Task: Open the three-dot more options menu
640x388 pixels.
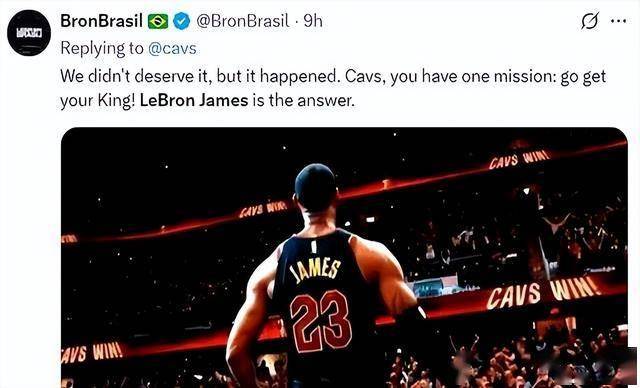Action: [x=618, y=21]
